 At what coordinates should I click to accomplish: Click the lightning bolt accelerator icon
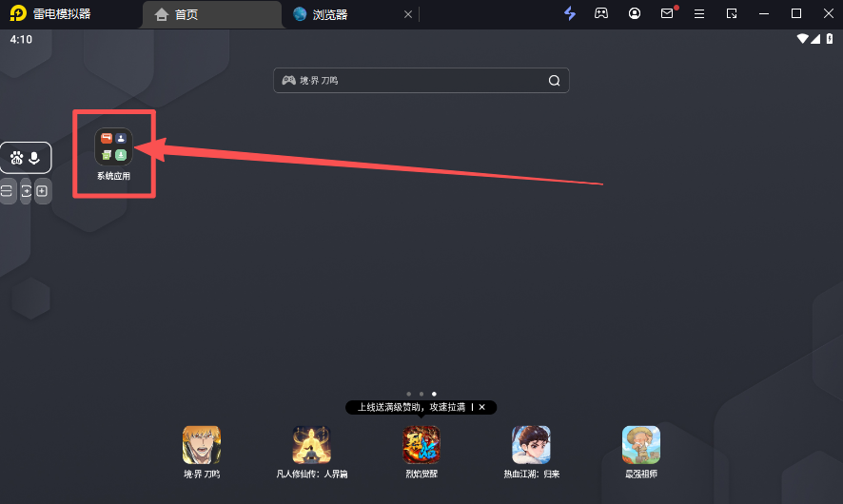[x=570, y=13]
